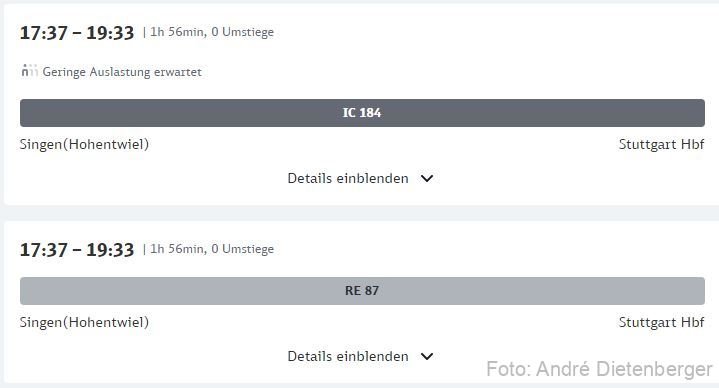719x388 pixels.
Task: Click the gray gap between the two connection cards
Action: [x=361, y=213]
